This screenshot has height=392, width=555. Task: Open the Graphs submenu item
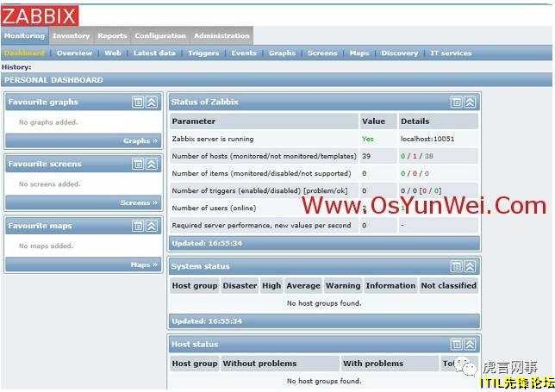[x=282, y=53]
